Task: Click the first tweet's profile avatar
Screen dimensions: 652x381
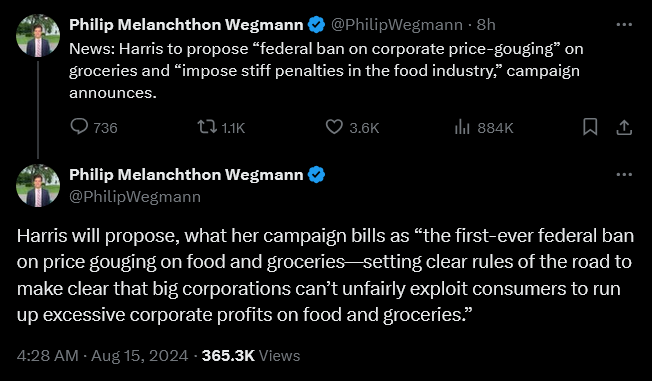Action: click(x=38, y=35)
